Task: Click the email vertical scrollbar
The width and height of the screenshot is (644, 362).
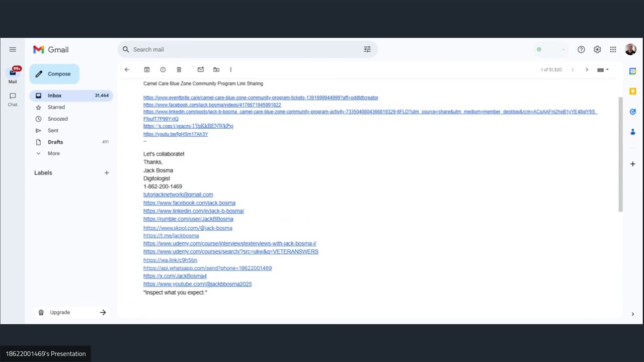Action: point(620,153)
